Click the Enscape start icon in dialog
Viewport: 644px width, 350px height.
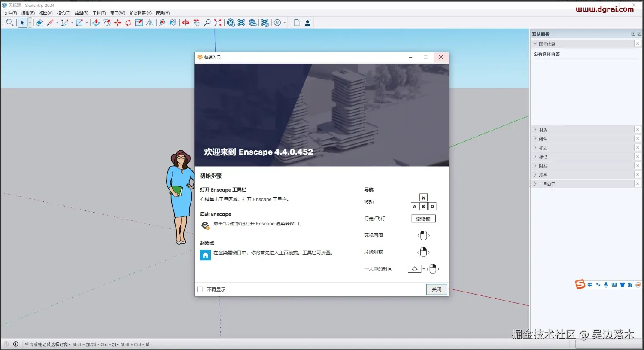tap(205, 225)
